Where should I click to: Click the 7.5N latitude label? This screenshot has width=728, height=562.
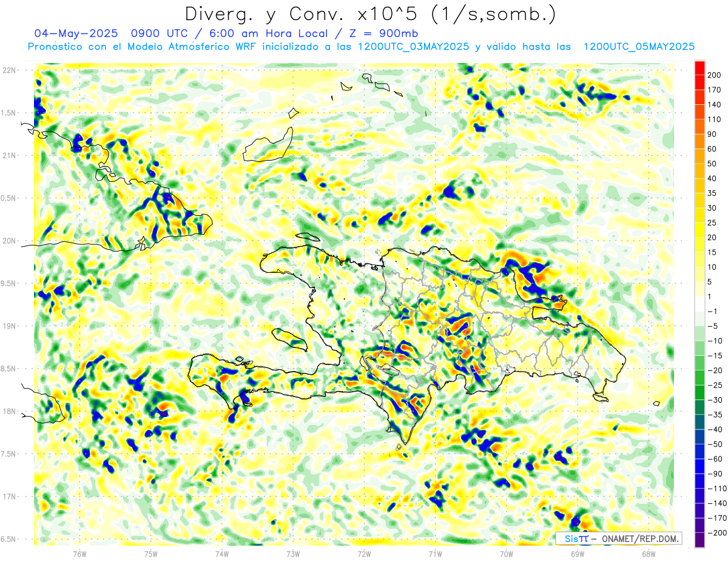tap(9, 454)
